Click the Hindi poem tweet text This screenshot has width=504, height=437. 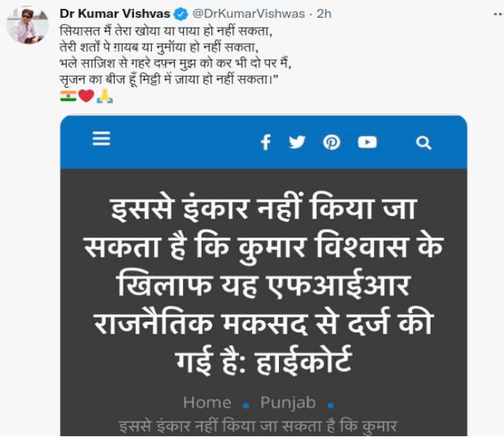pyautogui.click(x=176, y=55)
